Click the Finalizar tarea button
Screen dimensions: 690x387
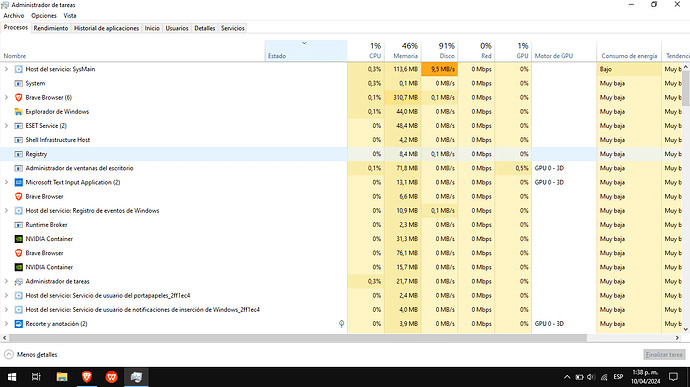tap(664, 354)
